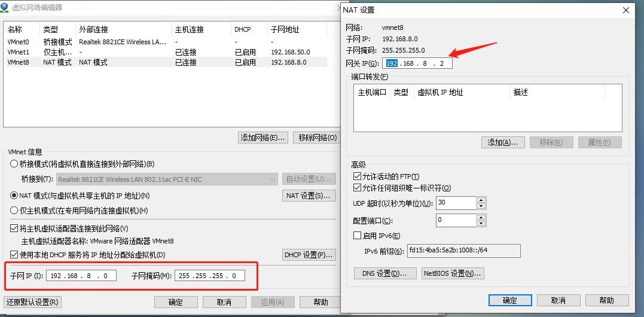Click 添加(A)... in port forwarding section
Image resolution: width=644 pixels, height=317 pixels.
point(503,142)
